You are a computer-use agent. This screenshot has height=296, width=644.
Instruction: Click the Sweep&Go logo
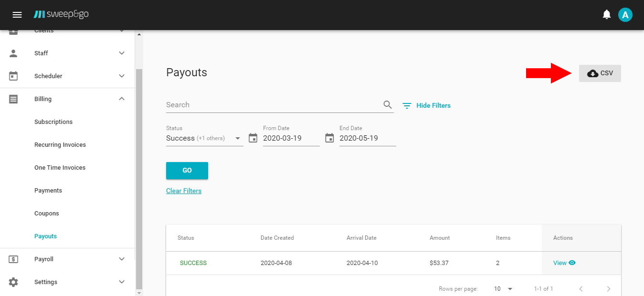coord(61,15)
